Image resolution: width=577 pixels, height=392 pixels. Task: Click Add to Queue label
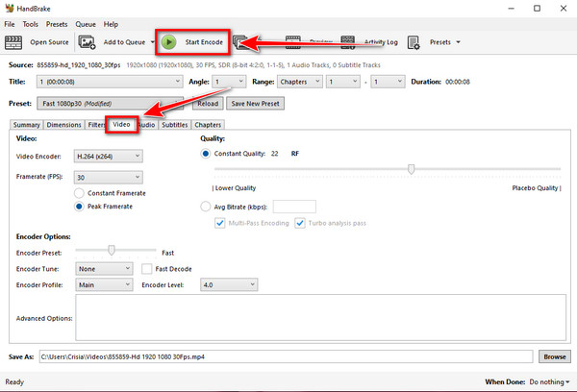coord(124,42)
